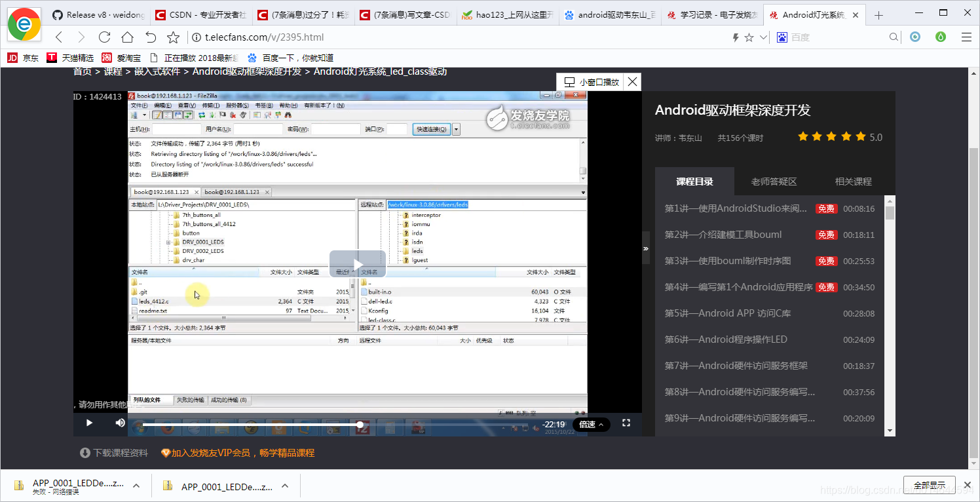This screenshot has height=502, width=980.
Task: Click the lightning speed-mode icon in address bar
Action: [736, 38]
